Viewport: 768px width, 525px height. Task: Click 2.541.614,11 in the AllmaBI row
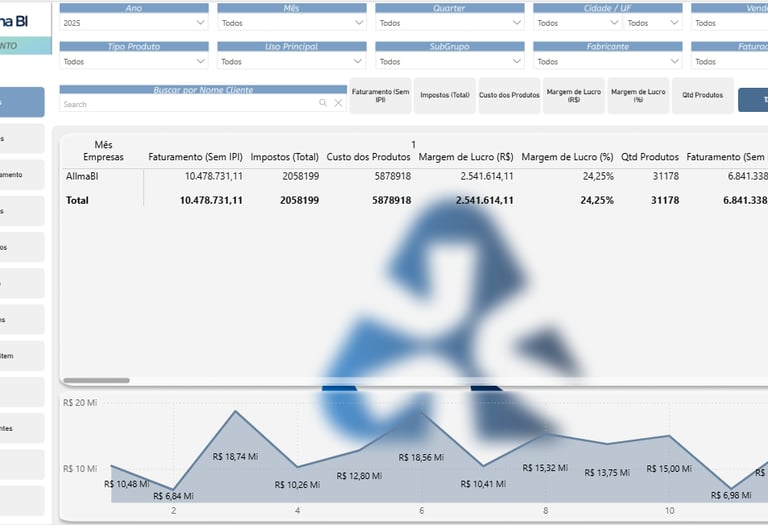point(487,176)
